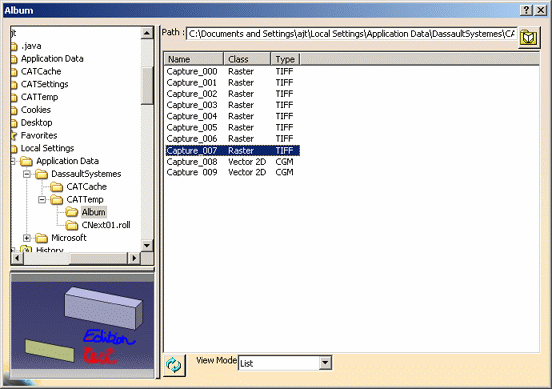Click the capture preview thumbnail
The image size is (552, 389).
point(82,325)
